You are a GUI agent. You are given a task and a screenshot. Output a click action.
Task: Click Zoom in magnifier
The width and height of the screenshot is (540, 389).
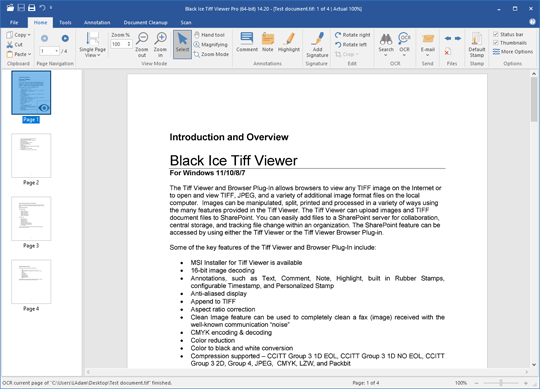(x=160, y=44)
